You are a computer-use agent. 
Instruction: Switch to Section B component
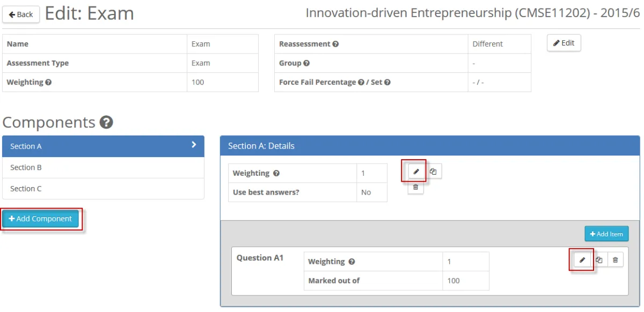(x=103, y=168)
